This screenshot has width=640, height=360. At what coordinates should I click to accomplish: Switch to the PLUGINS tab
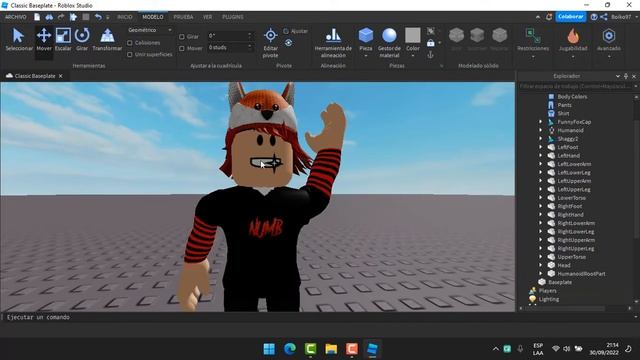point(233,17)
